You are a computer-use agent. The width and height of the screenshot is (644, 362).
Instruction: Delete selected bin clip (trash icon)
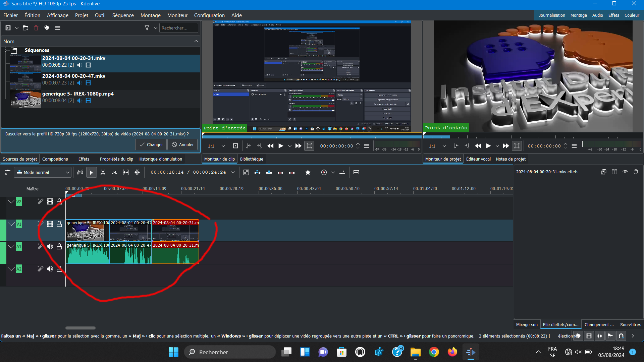36,28
